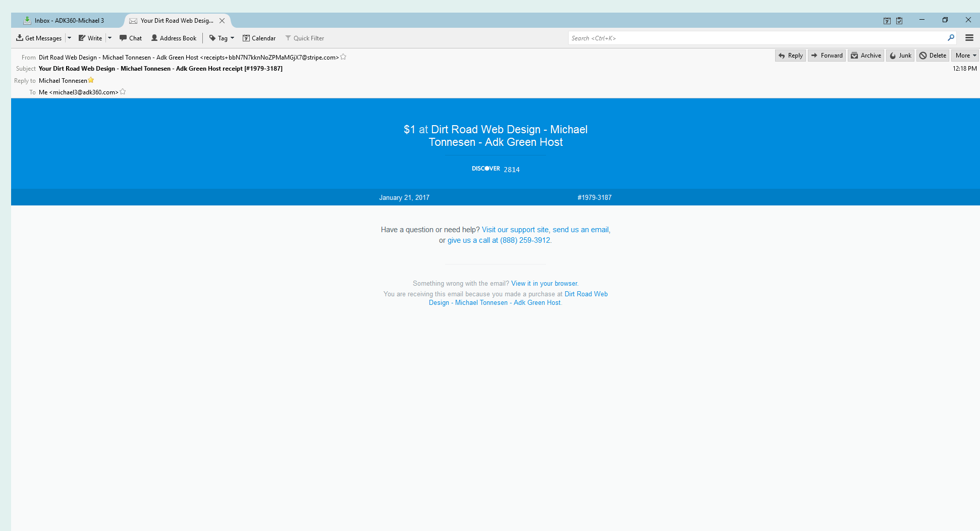The image size is (980, 531).
Task: Compose a new email with Write
Action: [x=90, y=38]
